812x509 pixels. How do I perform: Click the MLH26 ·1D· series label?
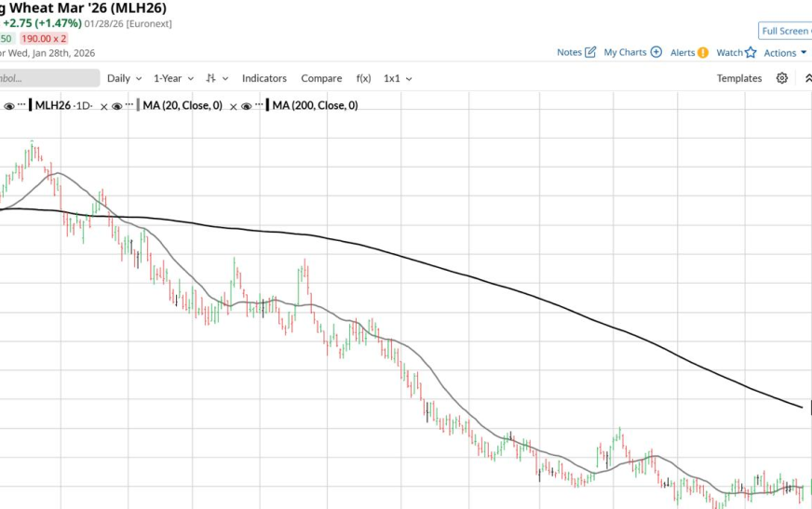63,105
